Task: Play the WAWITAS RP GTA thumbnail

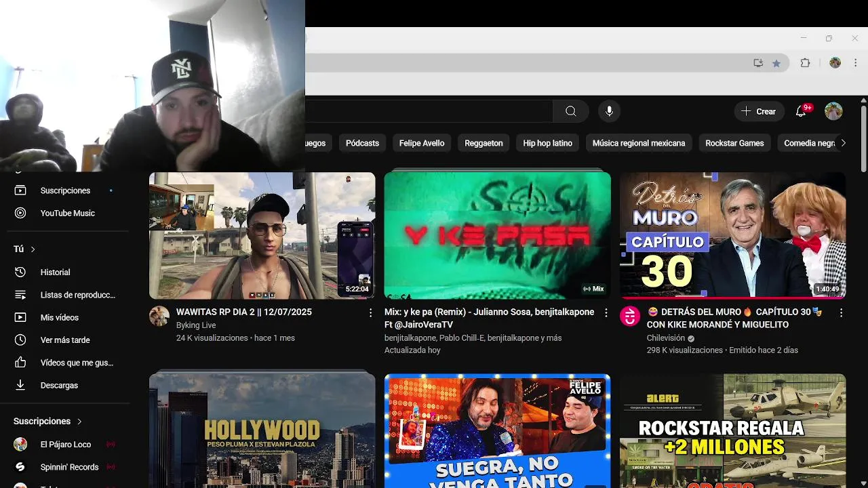Action: [262, 235]
